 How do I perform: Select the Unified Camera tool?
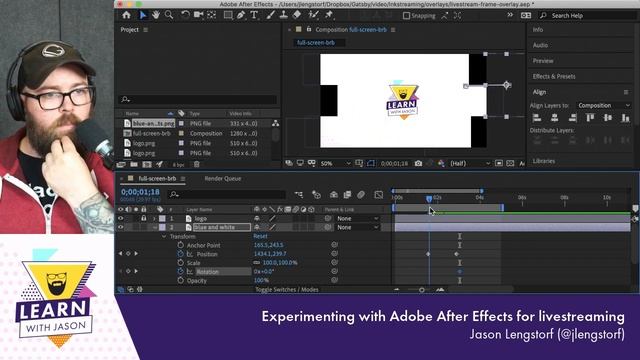pos(198,15)
